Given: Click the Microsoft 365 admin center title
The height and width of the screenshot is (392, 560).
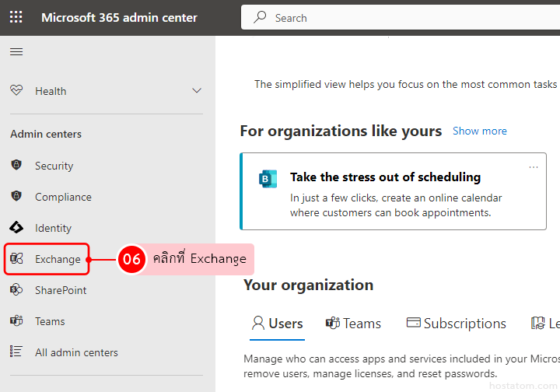Looking at the screenshot, I should pyautogui.click(x=119, y=17).
